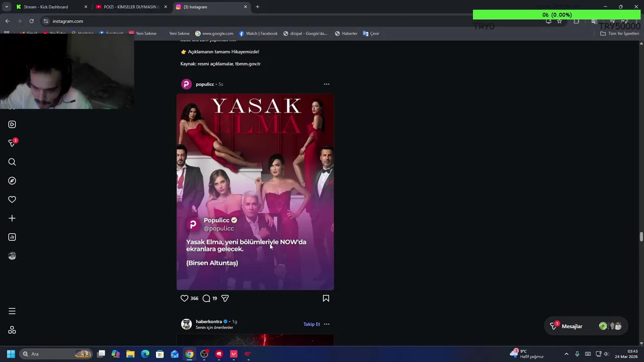Open volume control in system tray
Screen dimensions: 644x362
point(606,354)
